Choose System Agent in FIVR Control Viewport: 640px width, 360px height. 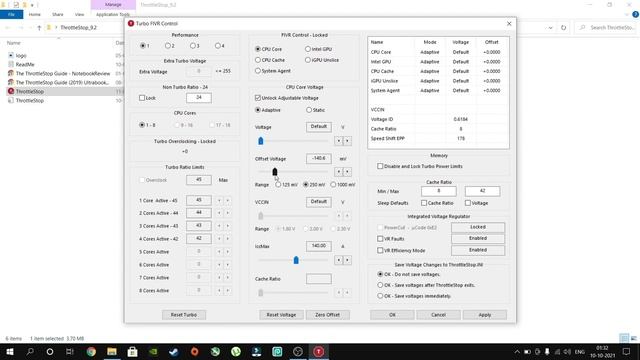click(x=258, y=71)
